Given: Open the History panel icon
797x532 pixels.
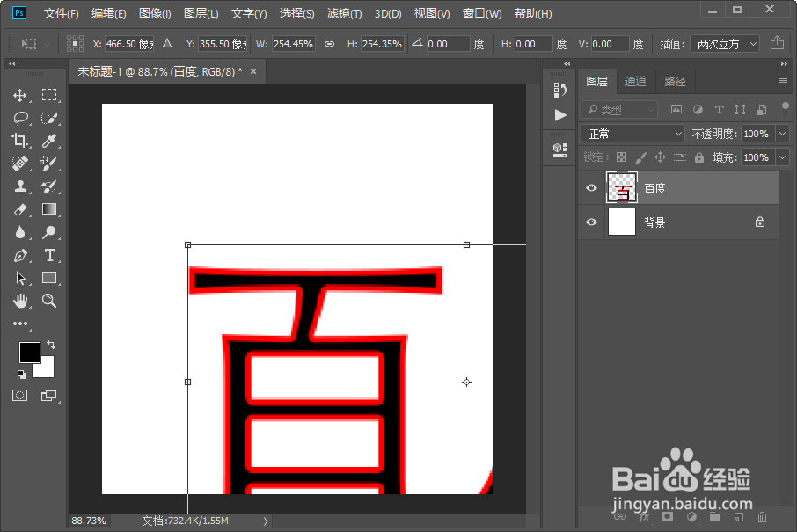Looking at the screenshot, I should 559,90.
